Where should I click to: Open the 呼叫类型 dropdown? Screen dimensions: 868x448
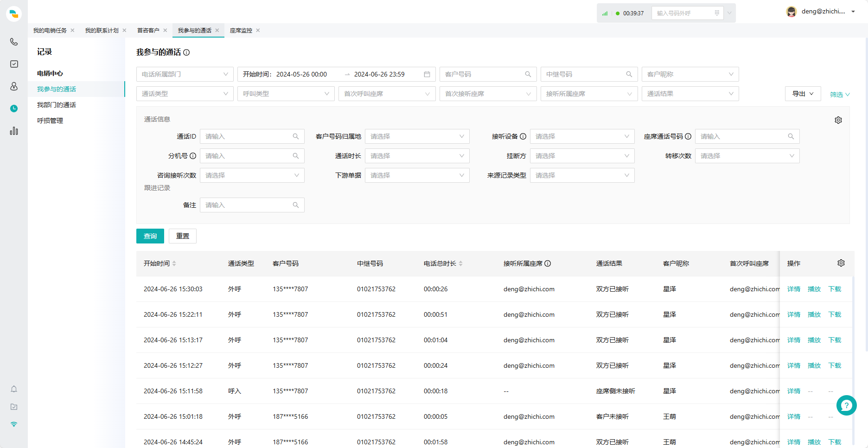click(286, 94)
